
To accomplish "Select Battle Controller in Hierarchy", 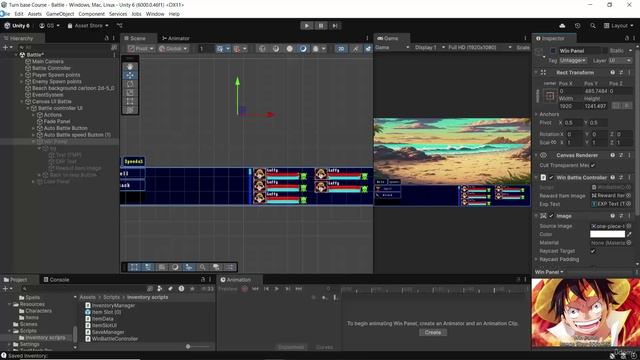I will [51, 68].
